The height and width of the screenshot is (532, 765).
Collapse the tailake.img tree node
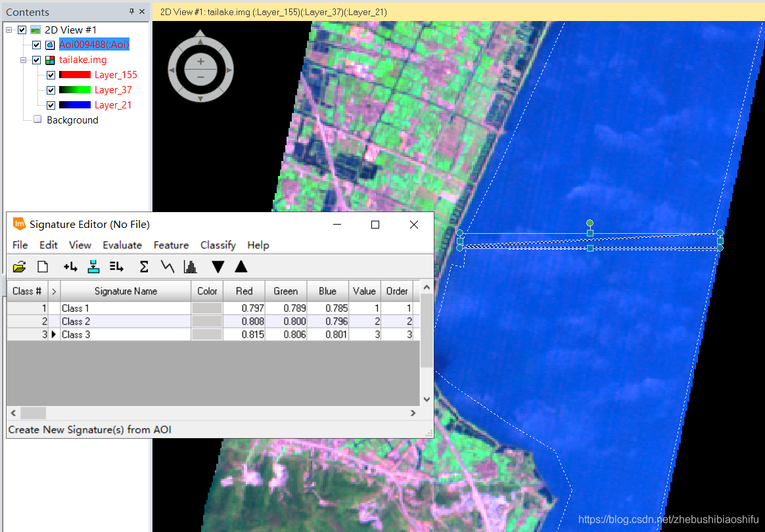[x=23, y=60]
